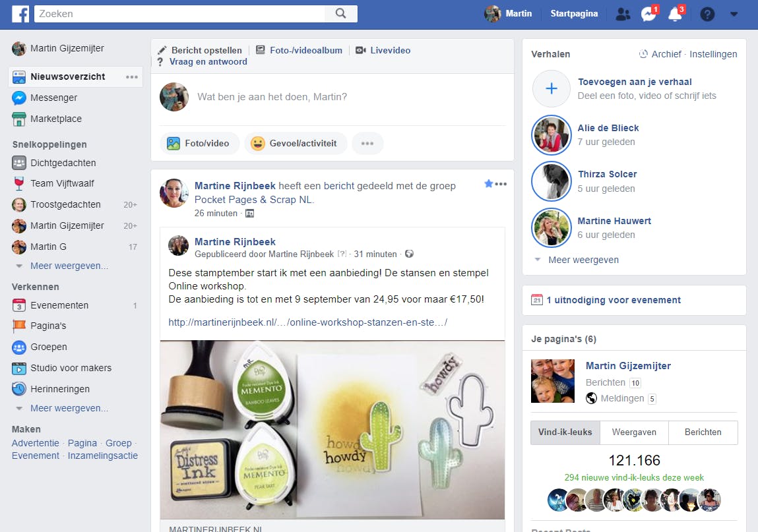Viewport: 758px width, 532px height.
Task: Select the Berichten tab in pages panel
Action: point(703,432)
